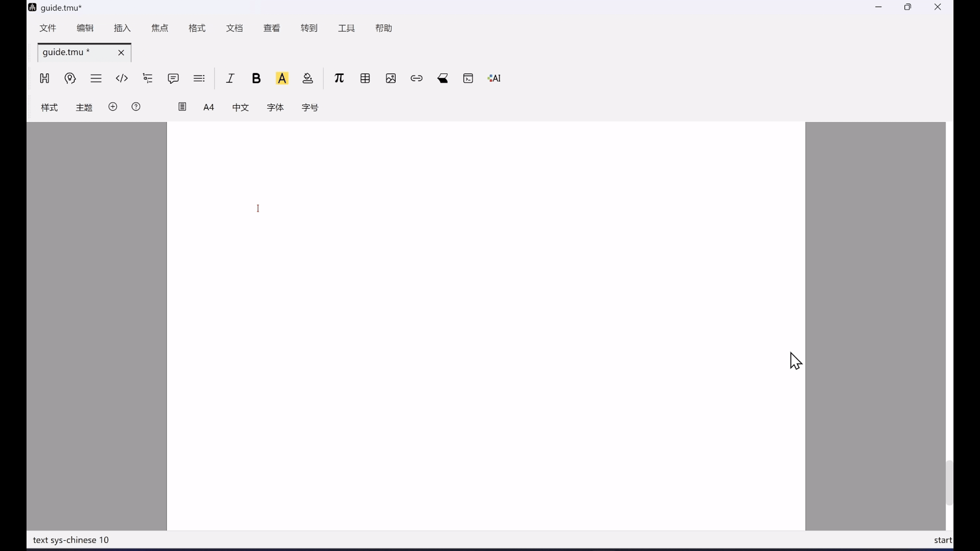The image size is (980, 551).
Task: Insert a table using grid icon
Action: [365, 78]
